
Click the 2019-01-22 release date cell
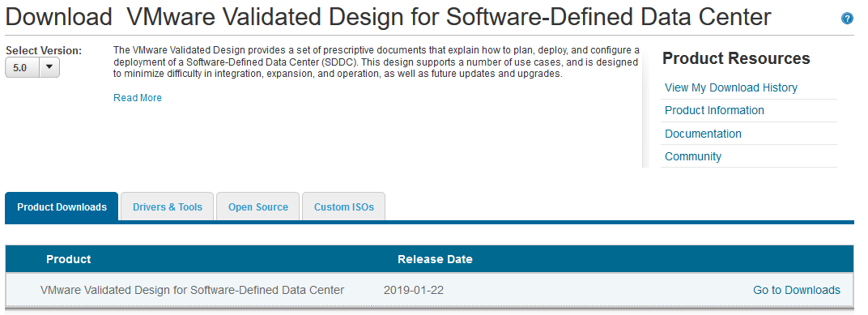pyautogui.click(x=414, y=290)
